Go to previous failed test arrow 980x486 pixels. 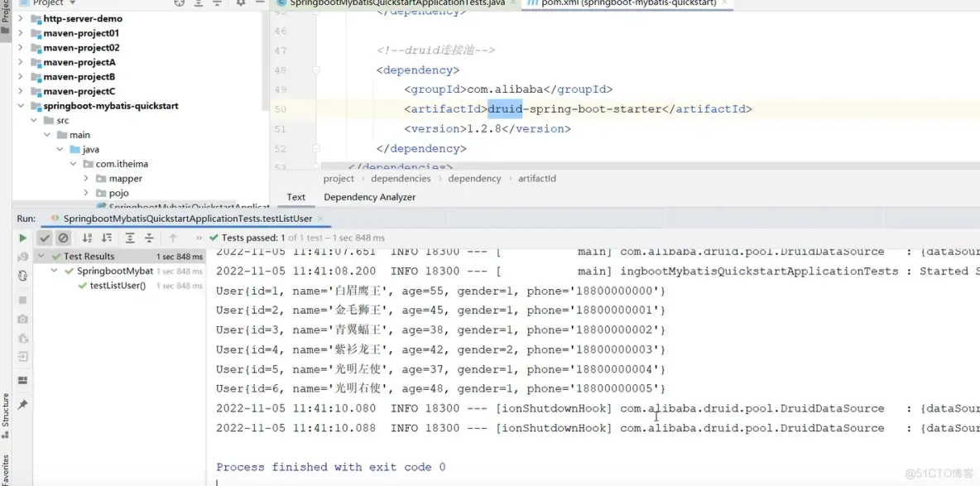[173, 238]
